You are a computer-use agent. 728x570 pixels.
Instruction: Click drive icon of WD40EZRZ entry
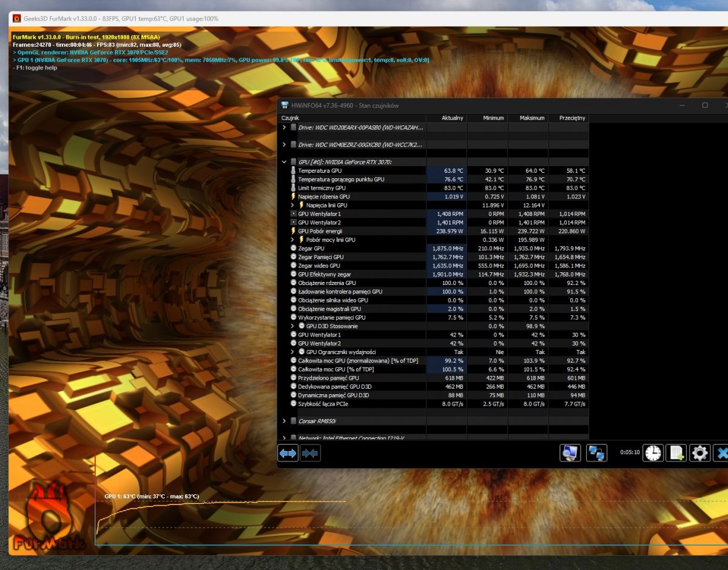coord(294,145)
